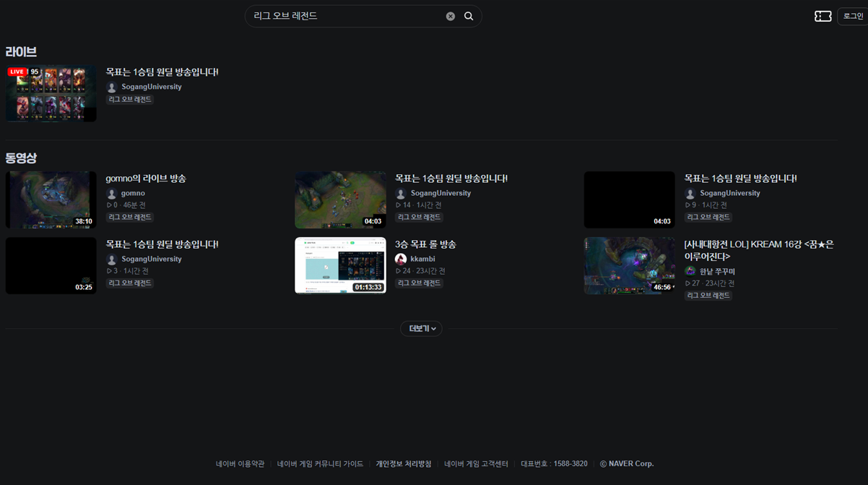Screen dimensions: 868x485
Task: Click the © NAVER Corp. footer link
Action: pos(627,464)
